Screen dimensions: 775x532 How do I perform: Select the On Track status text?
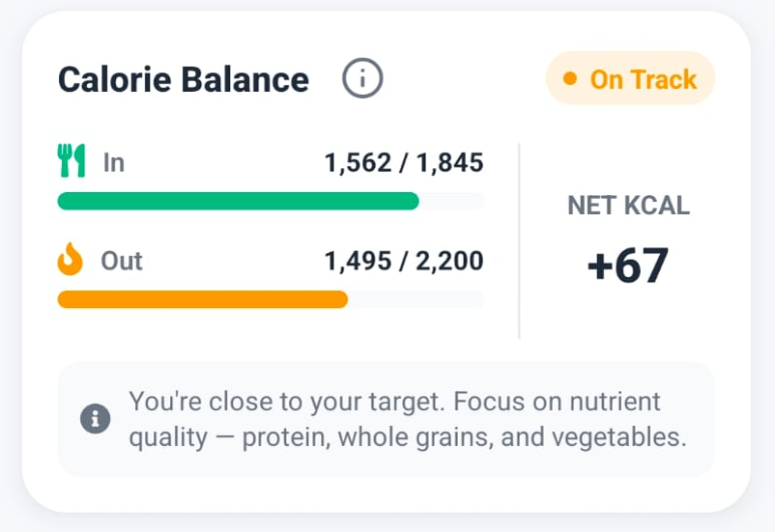[x=643, y=79]
